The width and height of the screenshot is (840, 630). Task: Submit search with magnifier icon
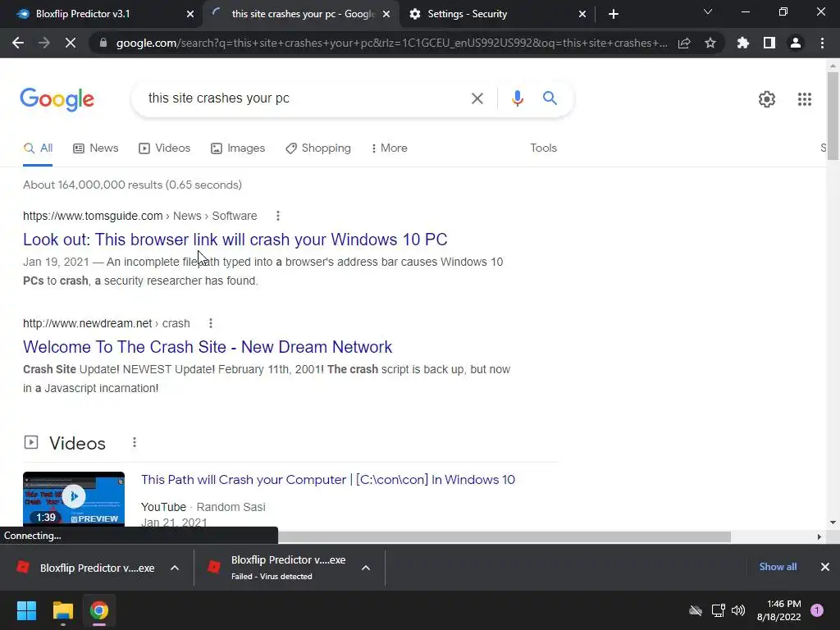550,98
